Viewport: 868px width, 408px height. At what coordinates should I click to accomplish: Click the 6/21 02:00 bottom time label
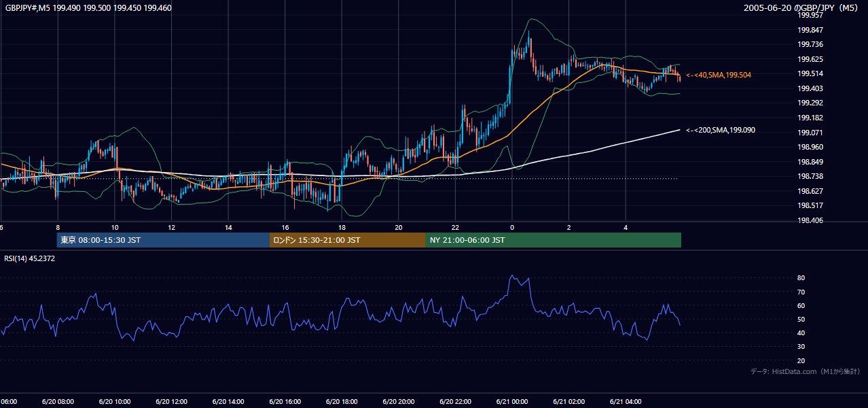click(569, 402)
